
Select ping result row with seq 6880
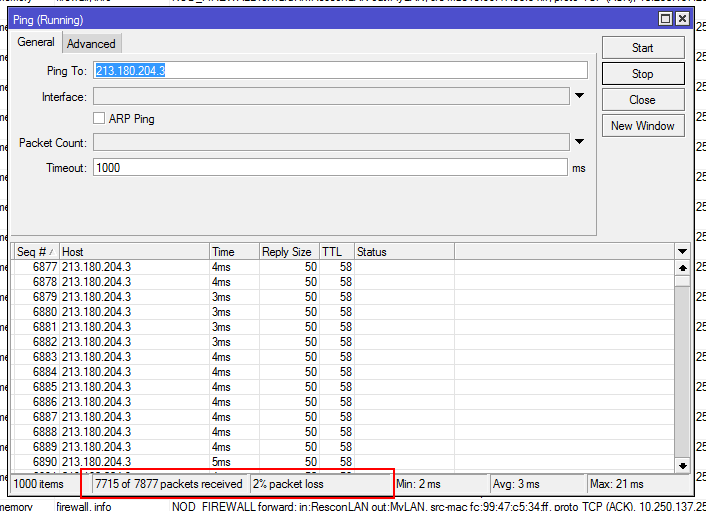(x=344, y=312)
